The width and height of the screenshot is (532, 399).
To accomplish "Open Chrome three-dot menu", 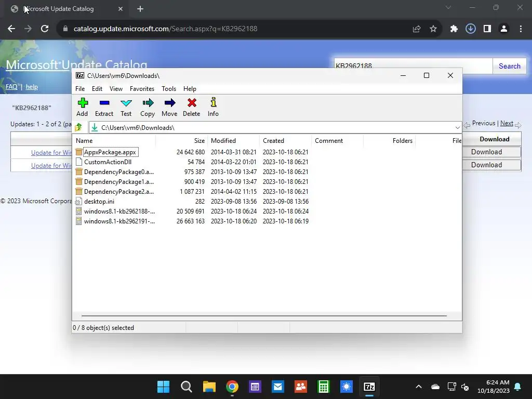I will [x=521, y=29].
